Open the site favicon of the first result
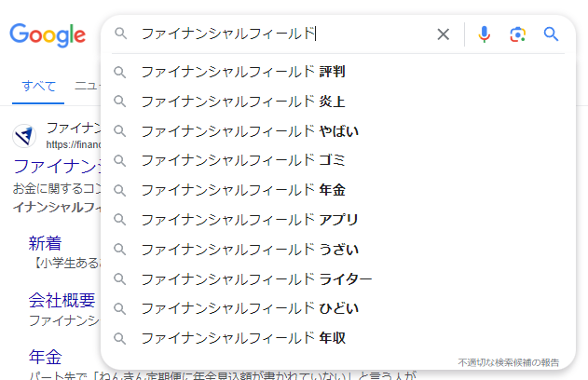The width and height of the screenshot is (588, 380). 24,136
